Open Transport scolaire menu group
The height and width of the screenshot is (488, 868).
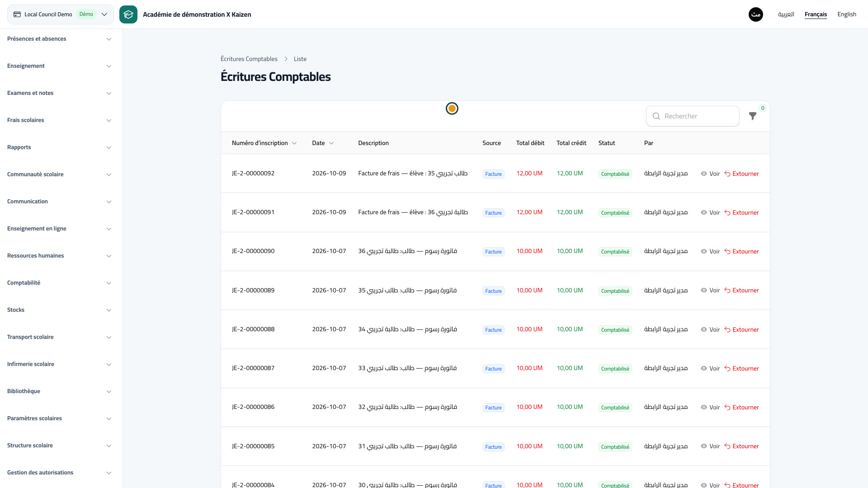tap(59, 337)
